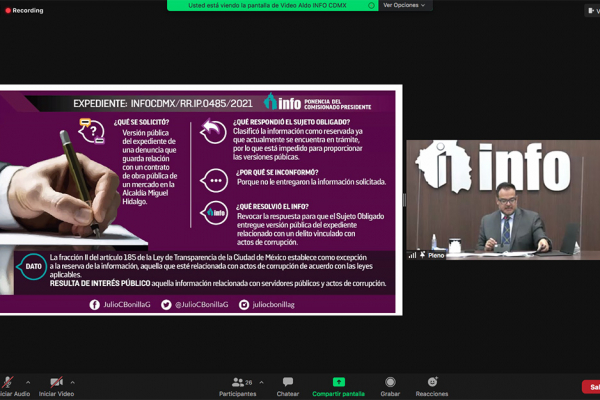The height and width of the screenshot is (400, 600).
Task: Click the ¿QUÉ RESOLVIÓ EL INFO? heading
Action: [272, 207]
